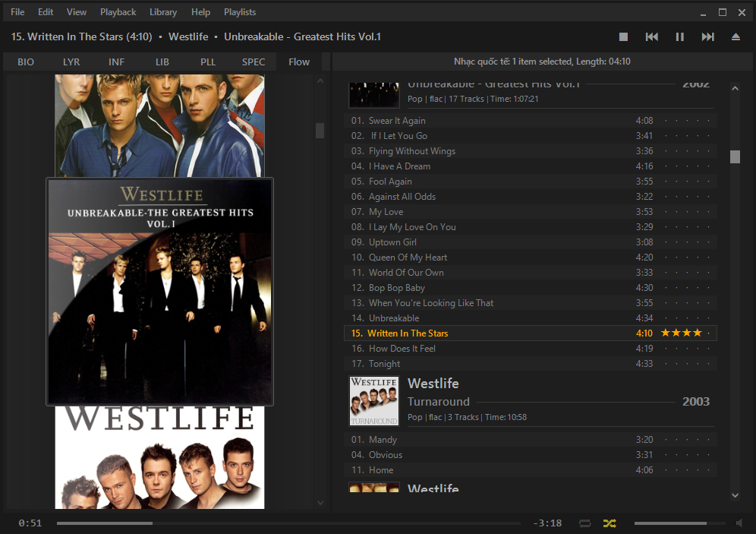This screenshot has height=534, width=756.
Task: Set four-star rating on Written In The Stars
Action: pyautogui.click(x=698, y=333)
